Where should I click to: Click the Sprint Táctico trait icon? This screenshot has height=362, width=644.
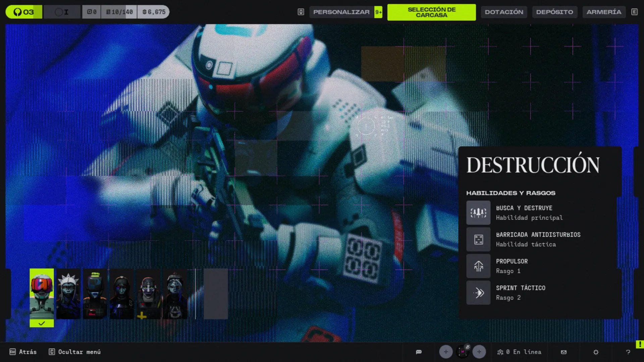pos(478,293)
